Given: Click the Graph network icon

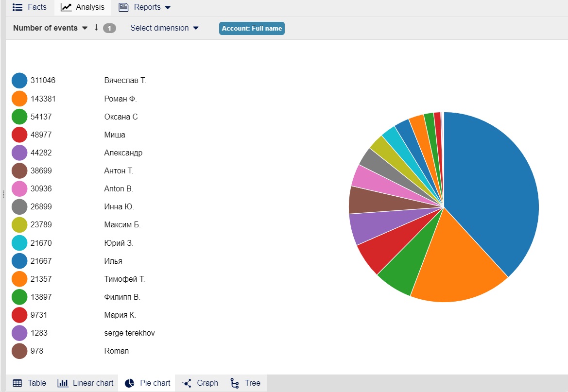Looking at the screenshot, I should [187, 383].
